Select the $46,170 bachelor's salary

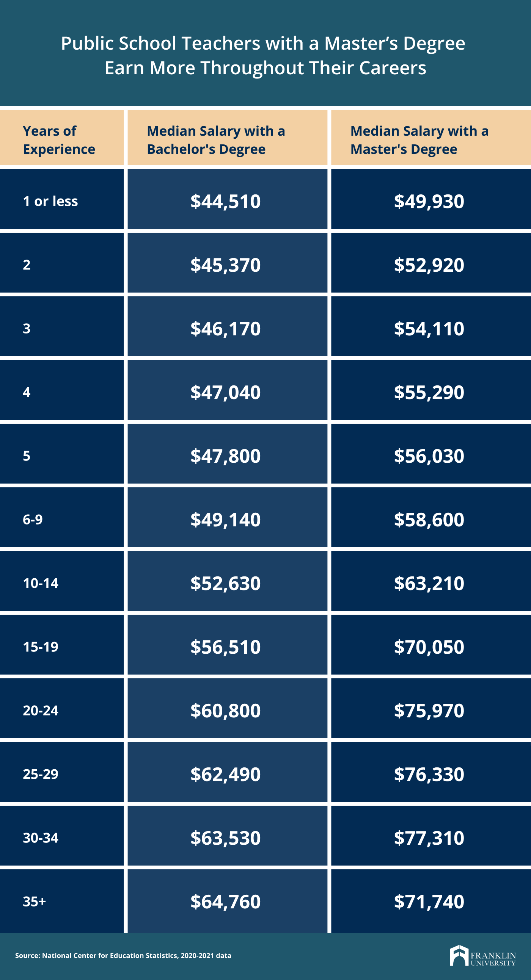click(226, 329)
